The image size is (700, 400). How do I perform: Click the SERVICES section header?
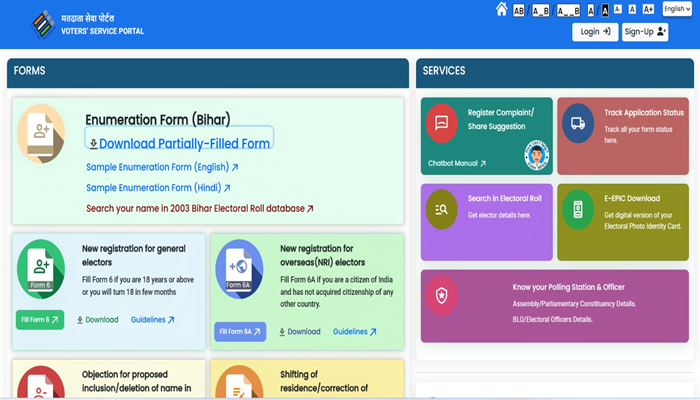pyautogui.click(x=555, y=72)
